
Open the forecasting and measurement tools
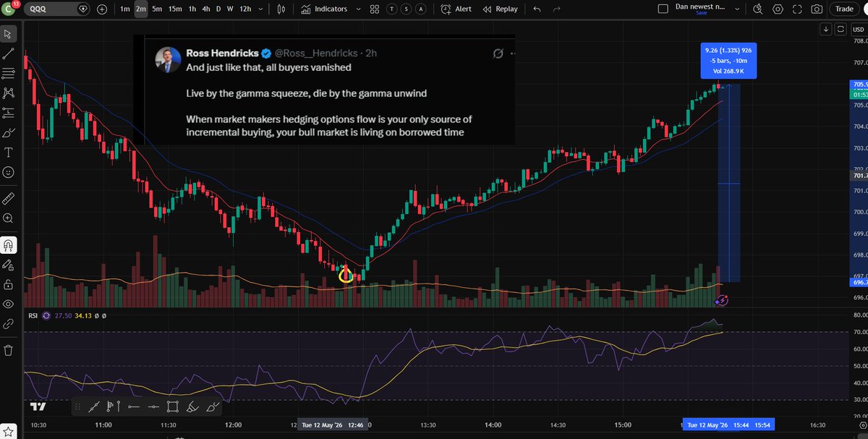coord(8,113)
